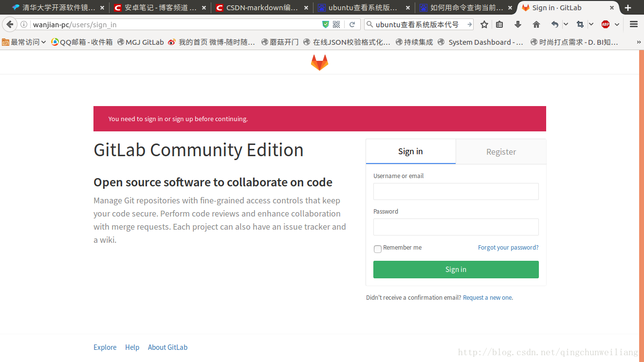Bookmark this page with the star icon
The image size is (644, 362).
coord(484,24)
